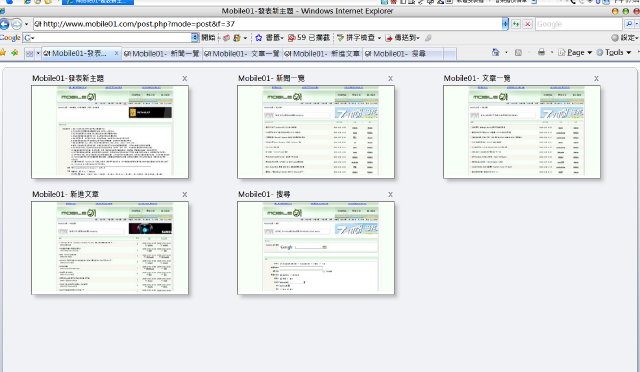Click the Google logo on the toolbar

click(10, 38)
